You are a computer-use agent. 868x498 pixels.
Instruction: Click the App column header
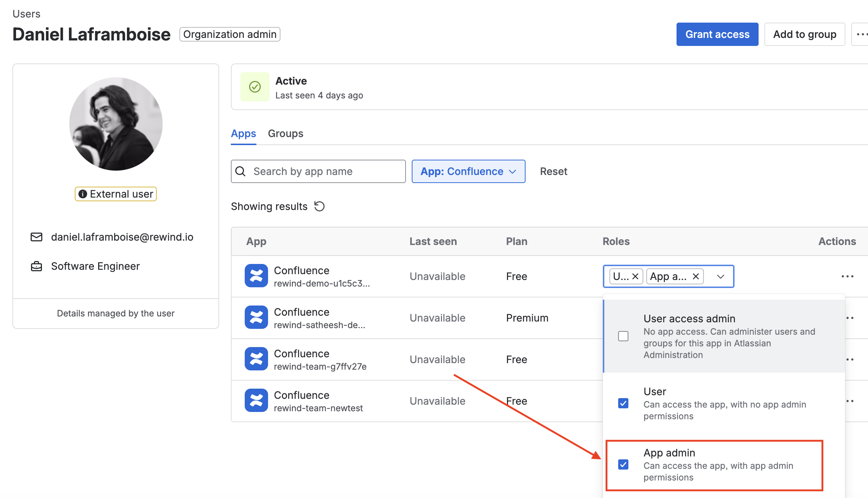click(x=256, y=241)
